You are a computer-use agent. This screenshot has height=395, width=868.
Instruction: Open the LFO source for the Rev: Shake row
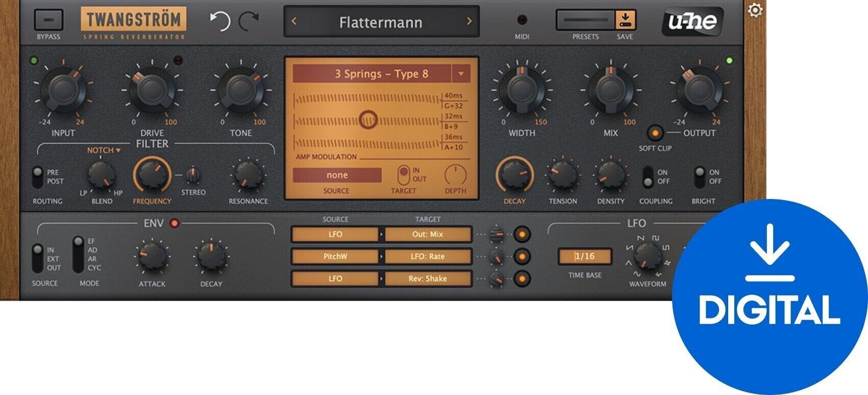coord(335,279)
